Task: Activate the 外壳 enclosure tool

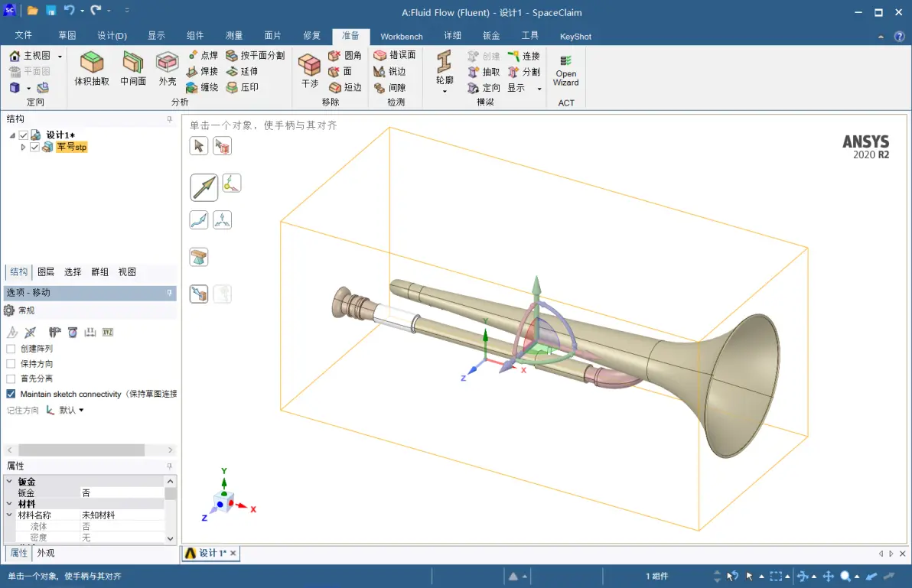Action: click(x=167, y=69)
